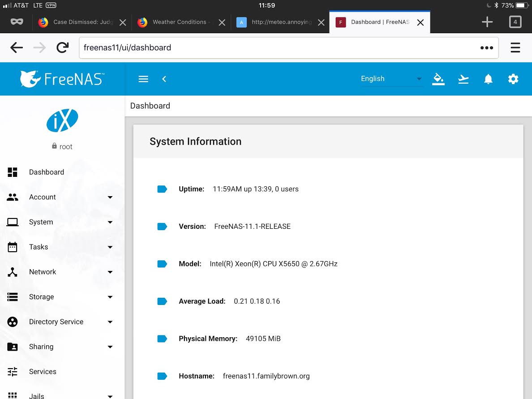
Task: Expand the Directory Service menu arrow
Action: [x=110, y=322]
